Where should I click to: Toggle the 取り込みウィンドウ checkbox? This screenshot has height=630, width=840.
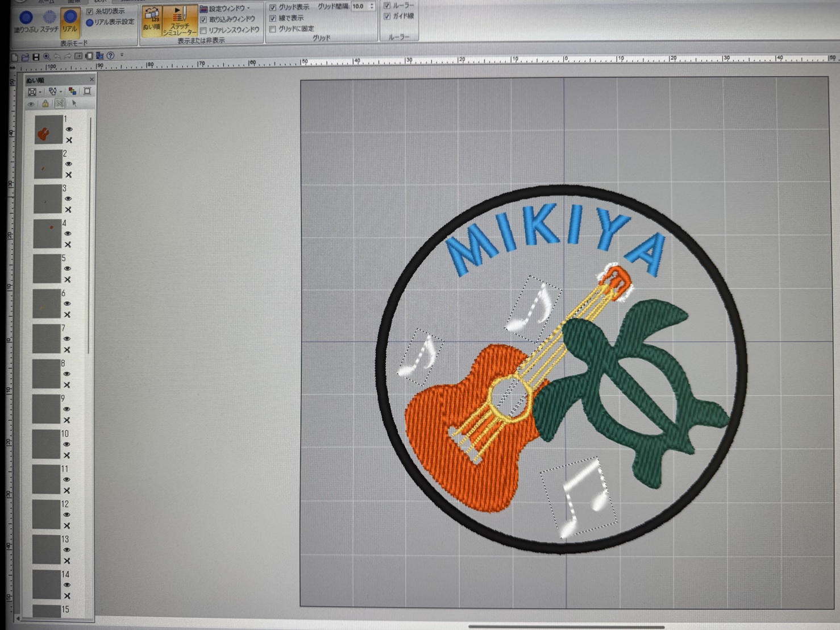coord(203,19)
